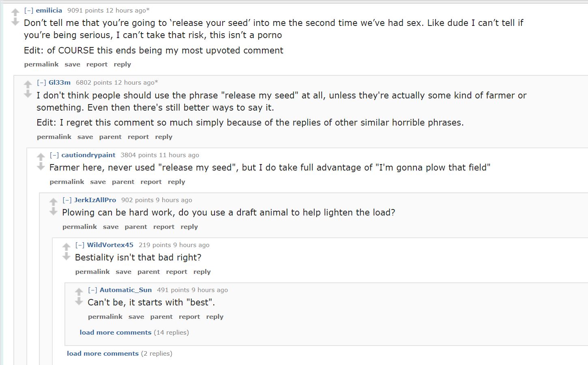Image resolution: width=588 pixels, height=365 pixels.
Task: Upvote Gl33m's comment
Action: pyautogui.click(x=28, y=85)
